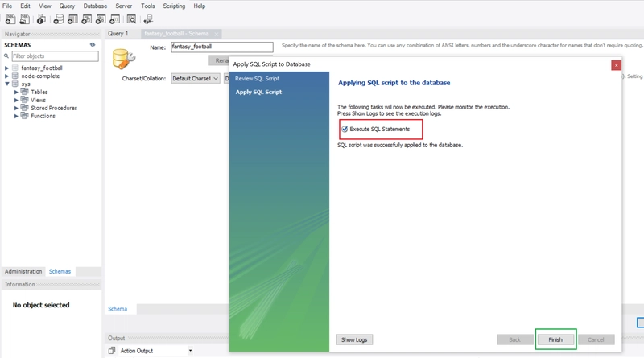The height and width of the screenshot is (358, 644).
Task: Click the Back button in dialog
Action: [515, 339]
